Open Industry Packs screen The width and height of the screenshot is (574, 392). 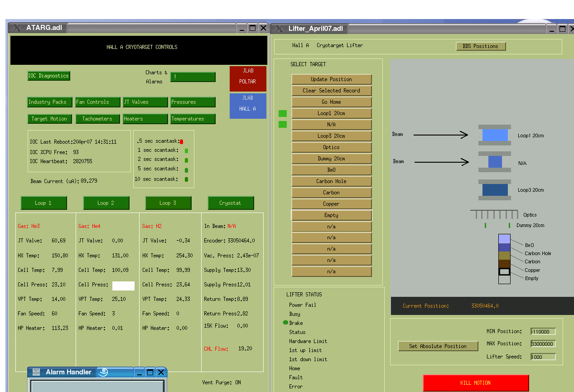pyautogui.click(x=49, y=102)
